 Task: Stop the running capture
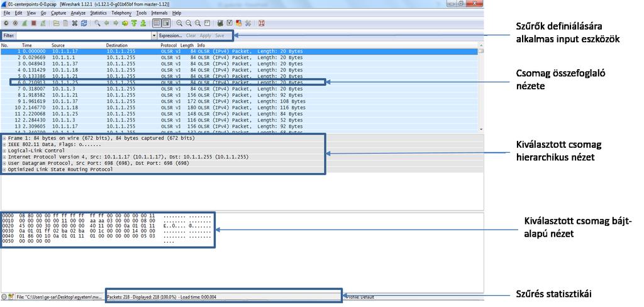point(34,23)
